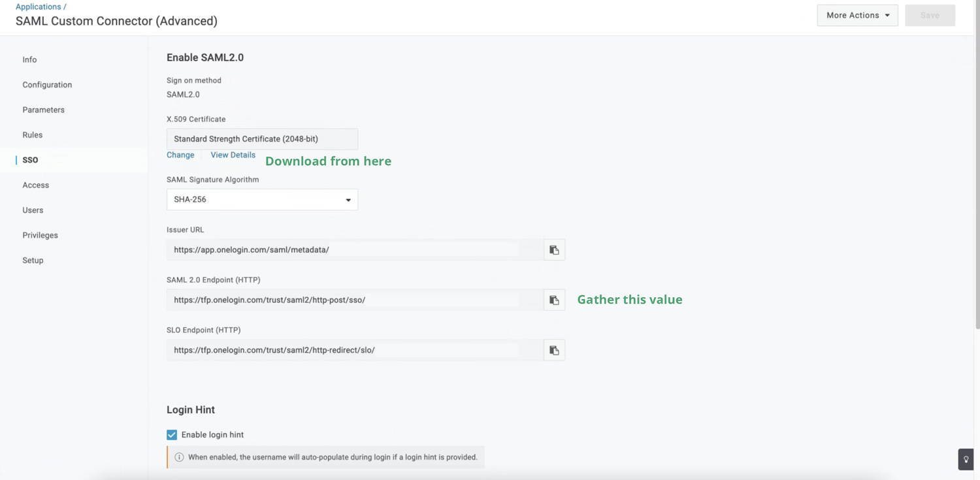Disable the Enable login hint checkbox
Viewport: 980px width, 480px height.
[172, 435]
